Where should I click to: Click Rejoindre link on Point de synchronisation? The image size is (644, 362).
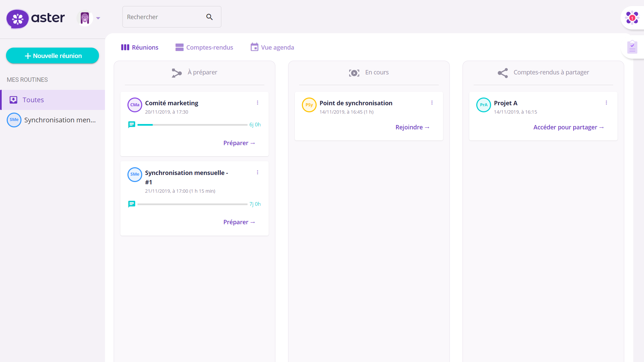click(x=412, y=127)
